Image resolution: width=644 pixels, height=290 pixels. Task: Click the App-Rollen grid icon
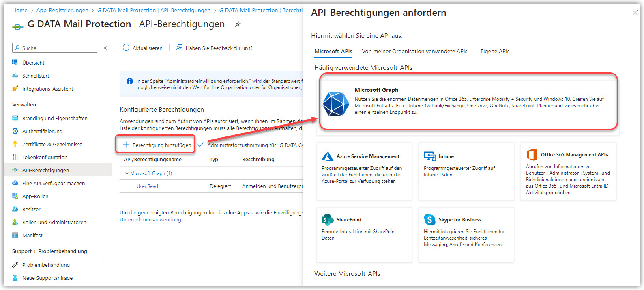pos(15,196)
